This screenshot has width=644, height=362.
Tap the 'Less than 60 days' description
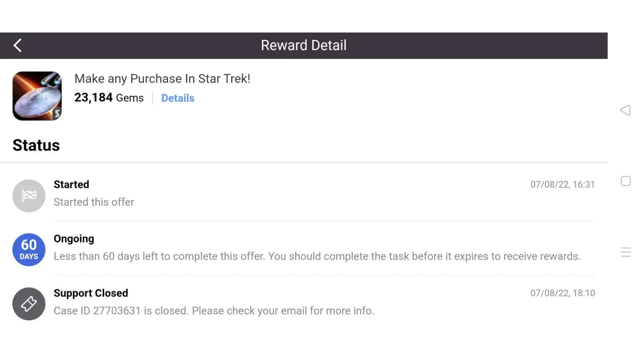coord(317,256)
